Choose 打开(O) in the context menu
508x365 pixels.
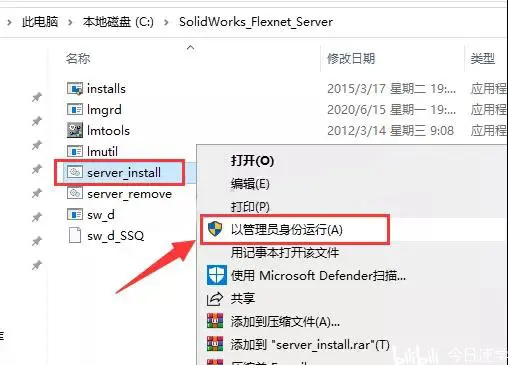[x=252, y=161]
